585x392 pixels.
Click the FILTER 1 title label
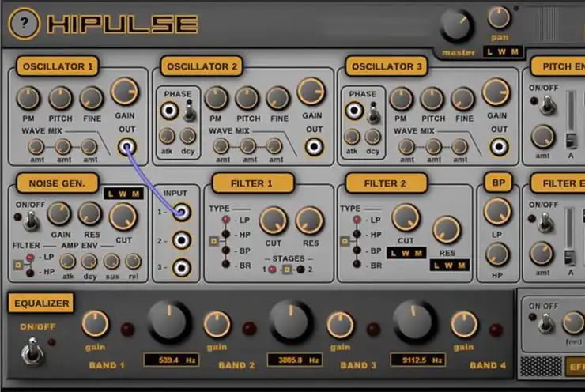(x=252, y=183)
